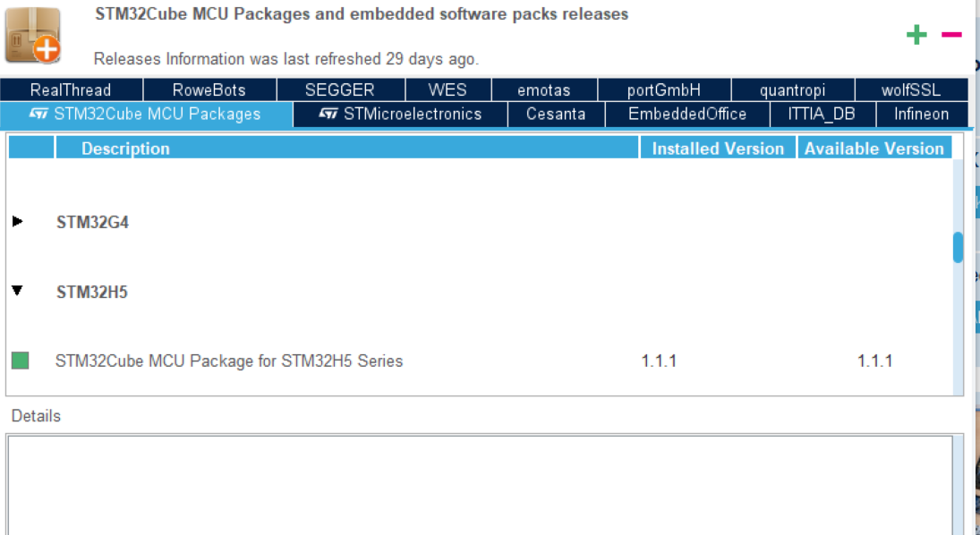980x535 pixels.
Task: Click the Installed Version column header
Action: pyautogui.click(x=714, y=149)
